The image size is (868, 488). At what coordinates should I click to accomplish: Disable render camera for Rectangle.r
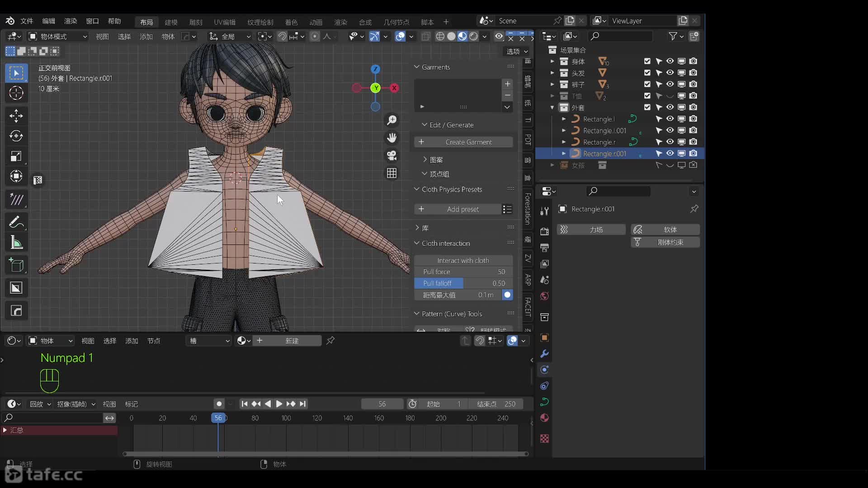click(x=693, y=142)
